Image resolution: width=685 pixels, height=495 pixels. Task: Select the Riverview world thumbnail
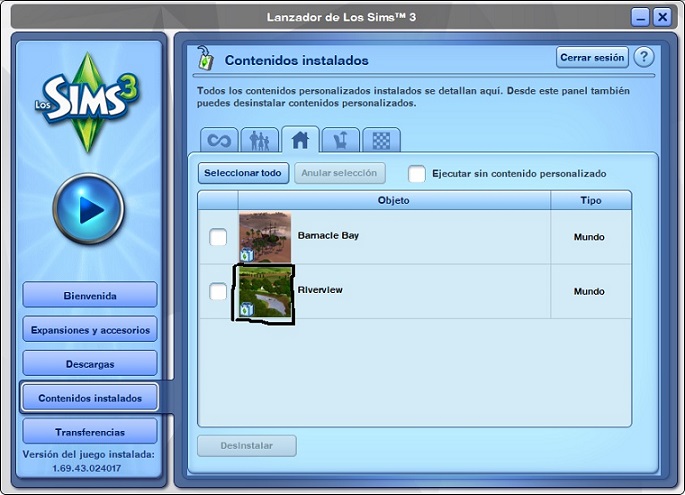point(264,292)
